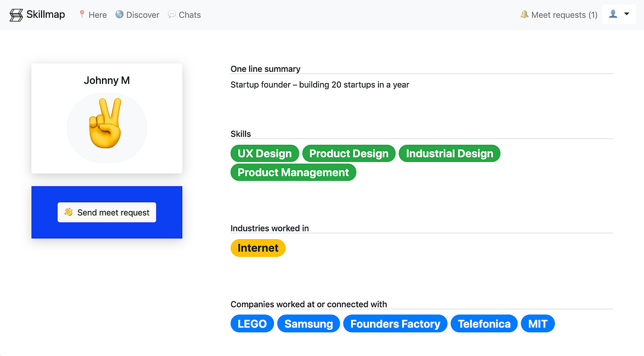
Task: Click the yellow Internet industry tag
Action: 258,248
